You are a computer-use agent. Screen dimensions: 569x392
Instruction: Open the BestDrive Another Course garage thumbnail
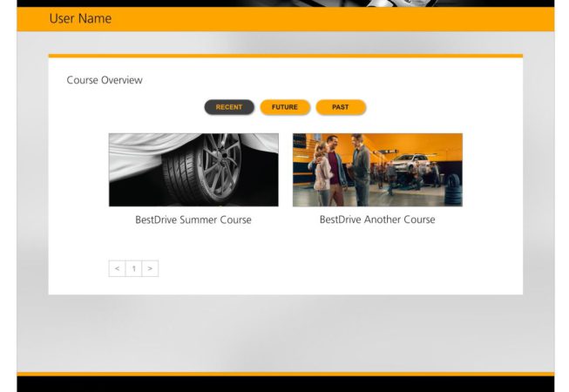(x=377, y=170)
